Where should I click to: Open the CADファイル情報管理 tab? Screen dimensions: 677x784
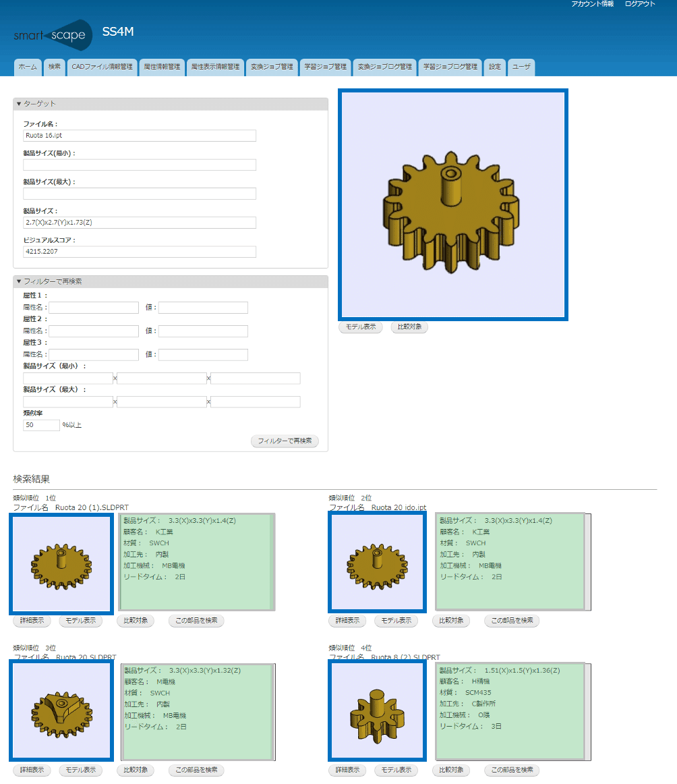click(x=101, y=67)
